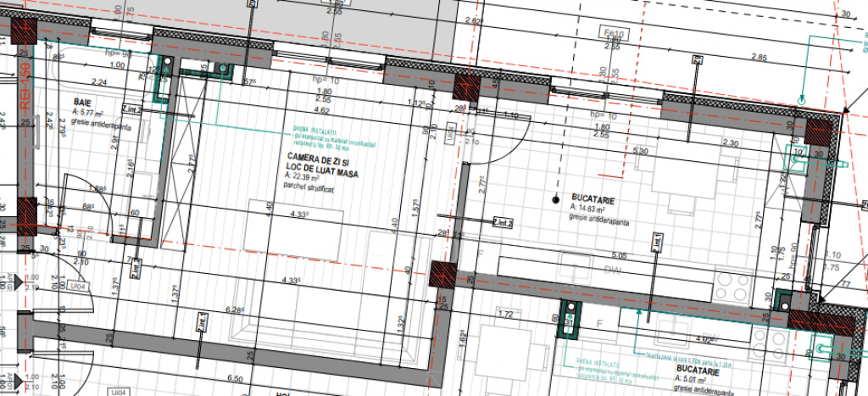Image resolution: width=868 pixels, height=396 pixels.
Task: Click the Z.int.1 tag in the 14.63 m² kitchen
Action: 656,243
